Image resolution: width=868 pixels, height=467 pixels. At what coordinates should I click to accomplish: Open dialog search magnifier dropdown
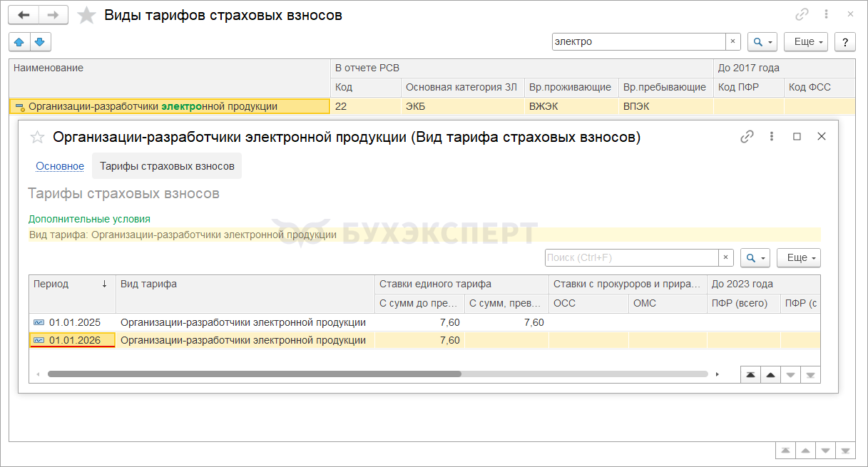(755, 257)
